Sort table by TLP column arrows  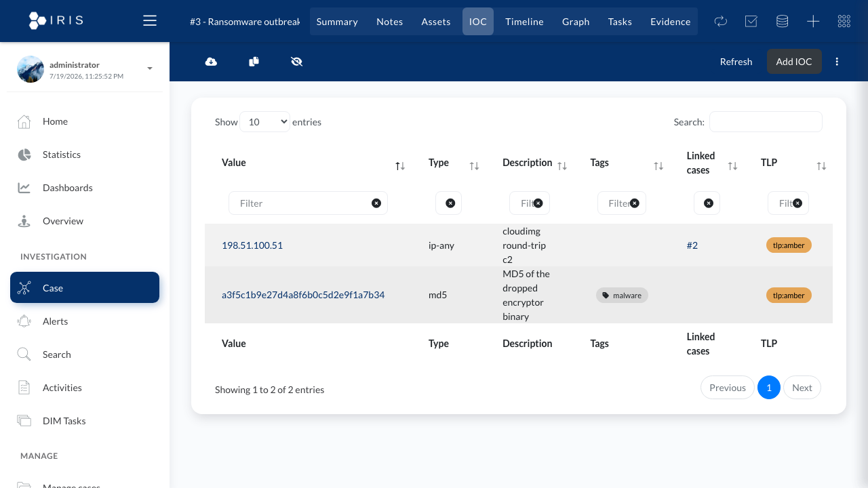tap(821, 166)
